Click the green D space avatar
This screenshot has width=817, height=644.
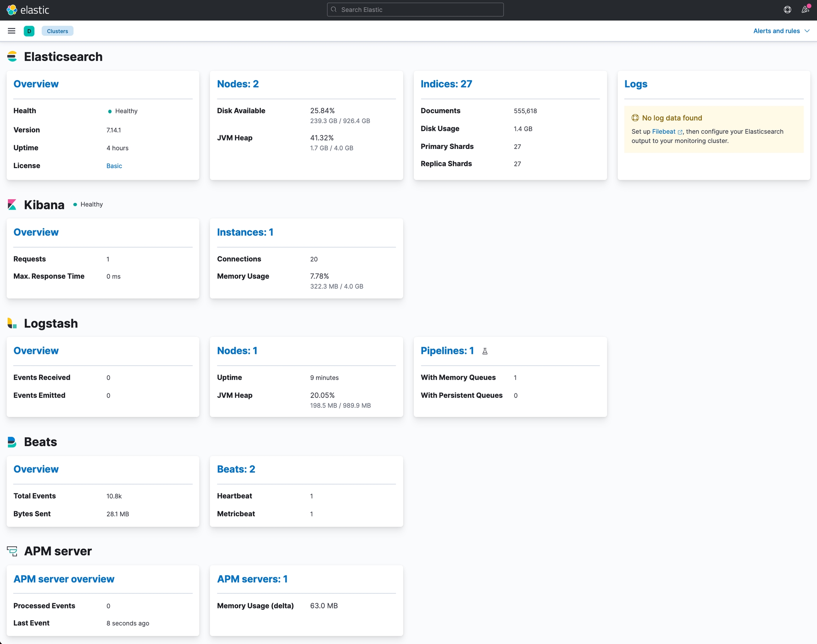[x=29, y=31]
